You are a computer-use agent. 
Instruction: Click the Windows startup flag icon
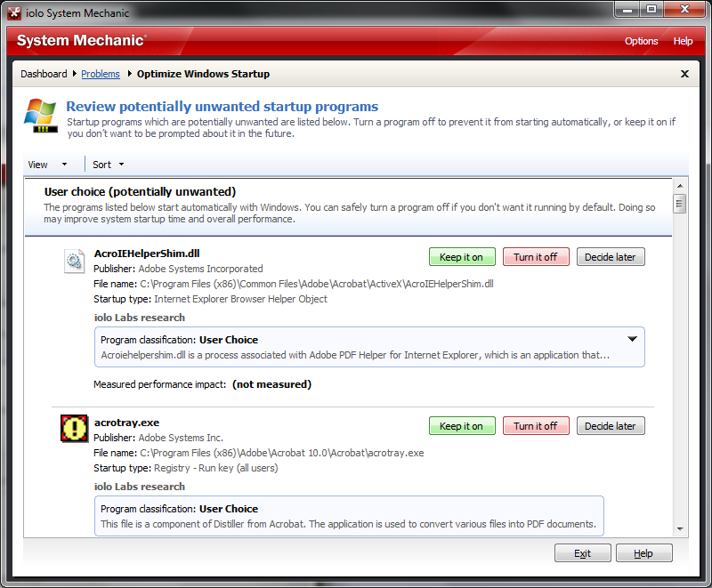[x=41, y=116]
